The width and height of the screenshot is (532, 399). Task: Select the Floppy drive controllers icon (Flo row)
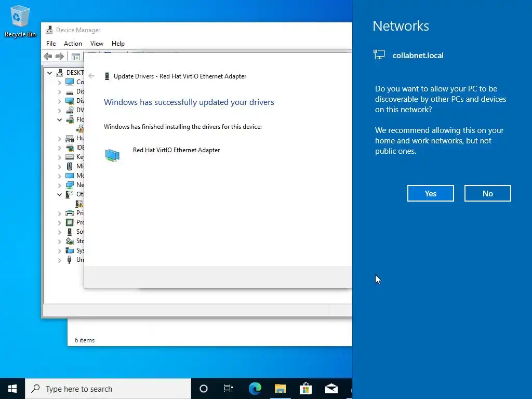70,119
